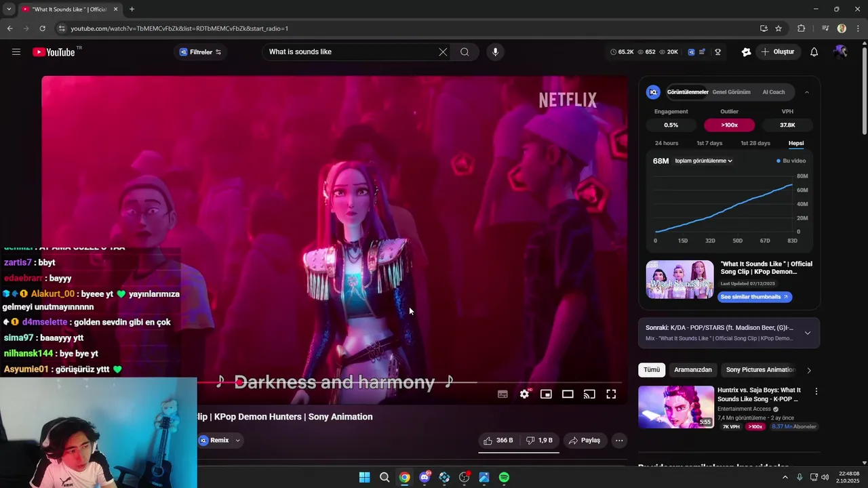Open the Chrome extensions puzzle icon
868x488 pixels.
tap(802, 28)
